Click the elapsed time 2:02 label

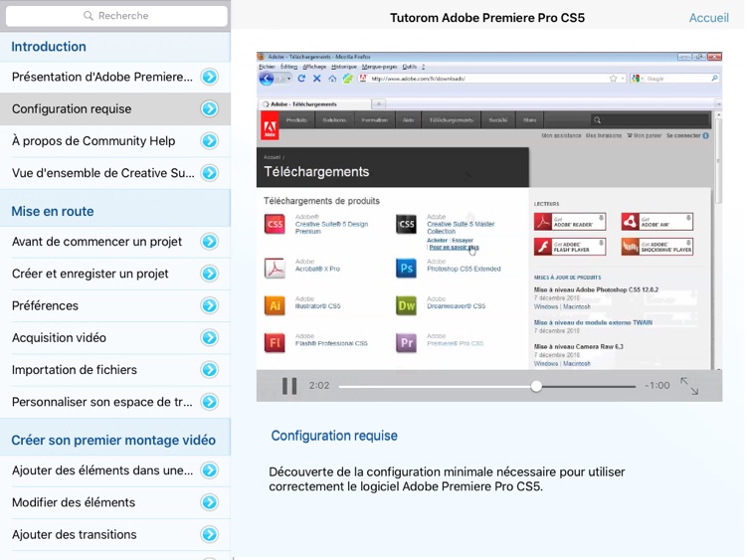(x=319, y=386)
